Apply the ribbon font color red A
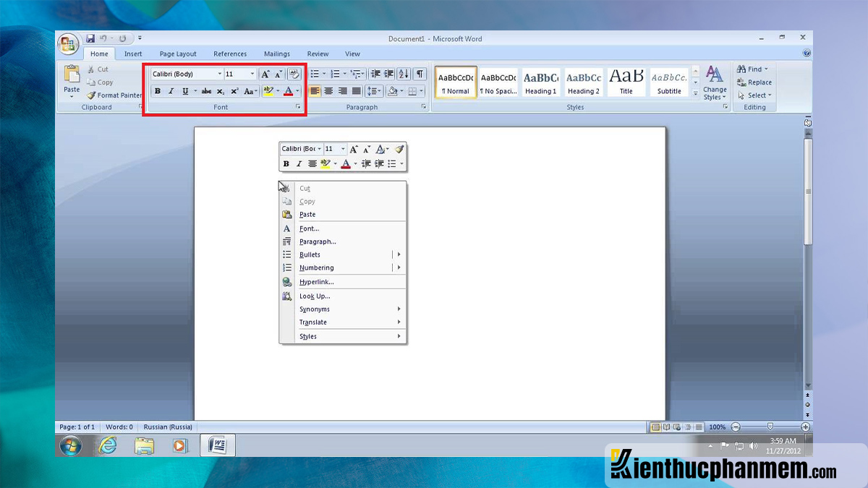 [x=289, y=91]
